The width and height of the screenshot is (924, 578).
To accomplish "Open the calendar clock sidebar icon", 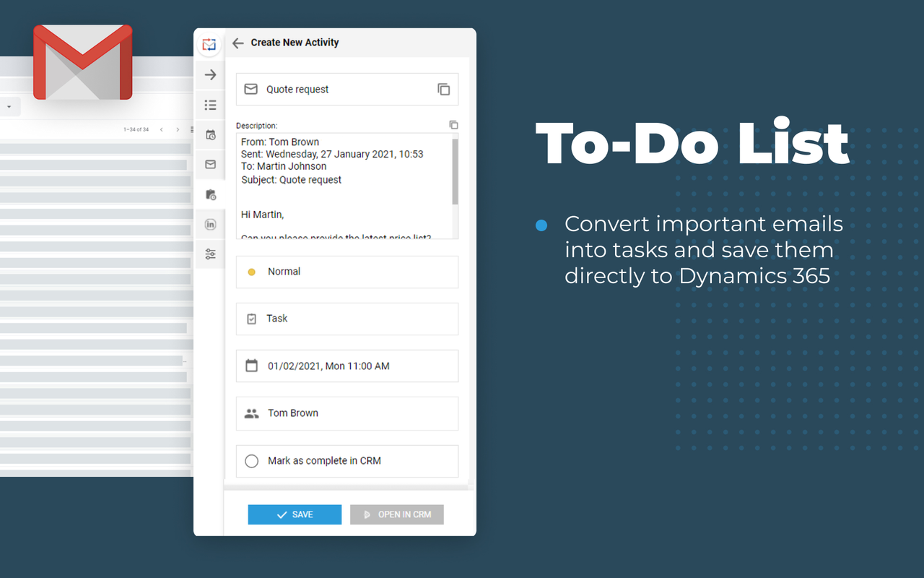I will click(x=210, y=134).
